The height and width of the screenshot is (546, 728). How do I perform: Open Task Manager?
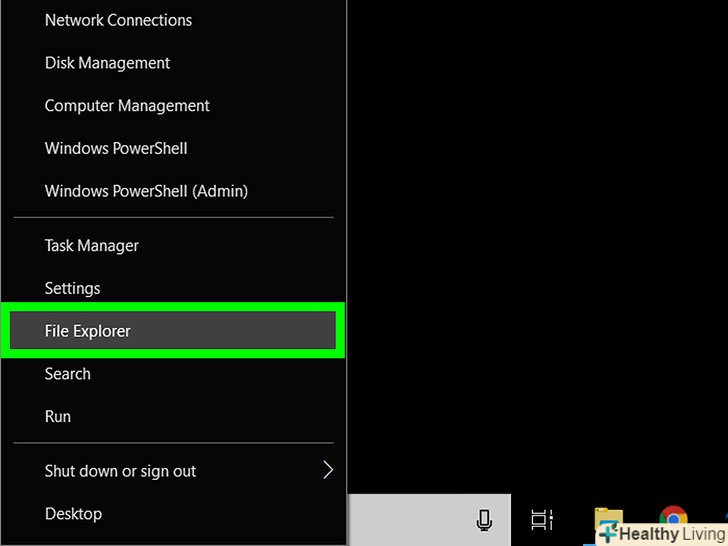click(x=173, y=245)
